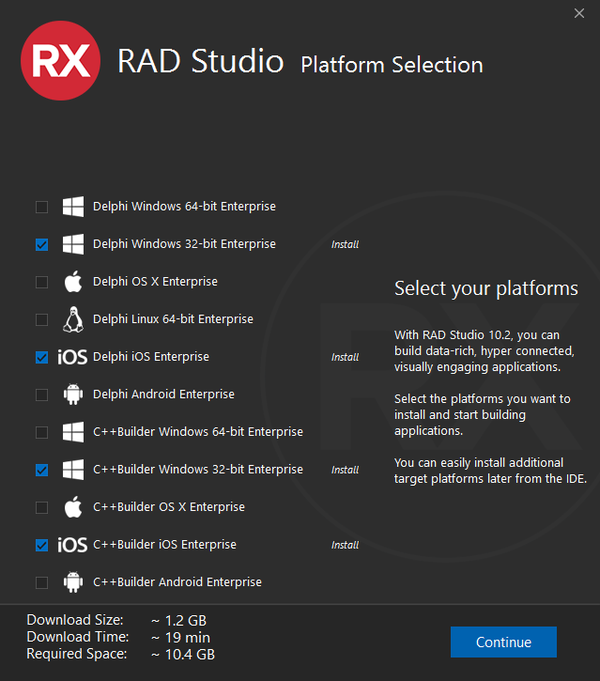This screenshot has width=600, height=681.
Task: Close the Platform Selection dialog
Action: click(x=579, y=13)
